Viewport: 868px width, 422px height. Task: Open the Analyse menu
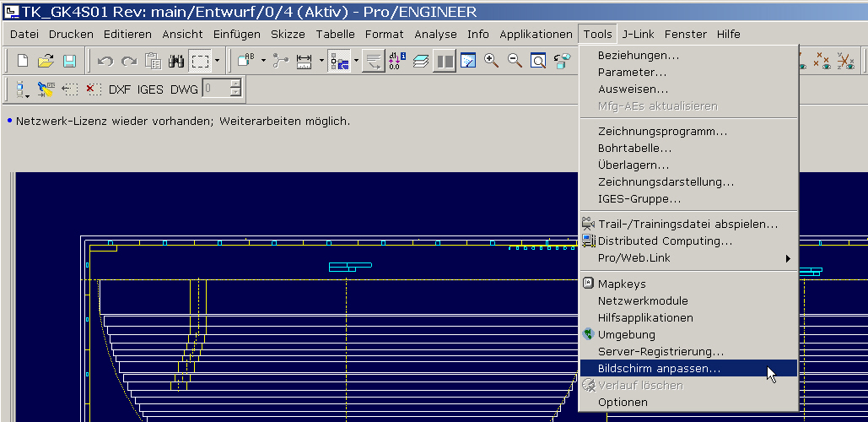435,35
